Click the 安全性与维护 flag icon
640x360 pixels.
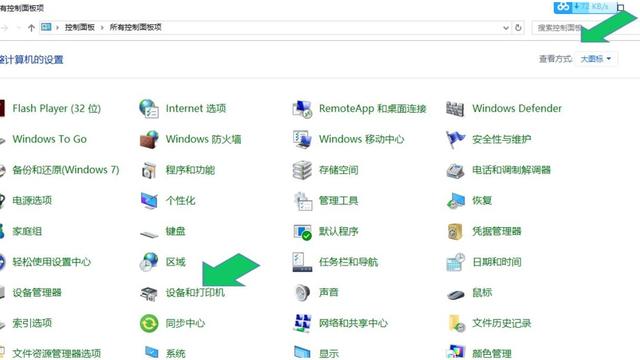coord(455,140)
